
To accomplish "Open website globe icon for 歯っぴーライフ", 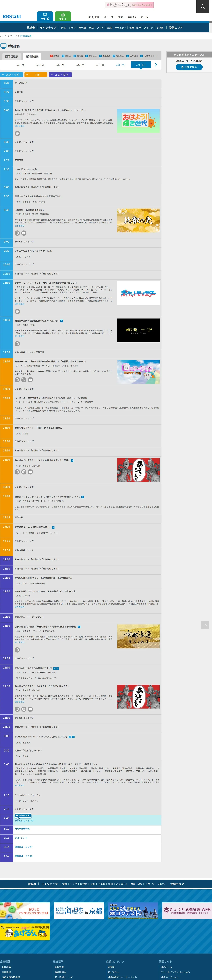I will click(17, 380).
